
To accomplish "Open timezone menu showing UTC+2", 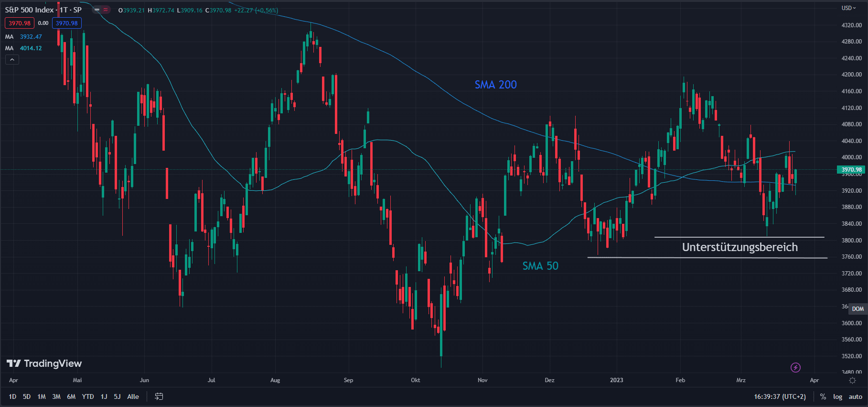I will pos(780,396).
